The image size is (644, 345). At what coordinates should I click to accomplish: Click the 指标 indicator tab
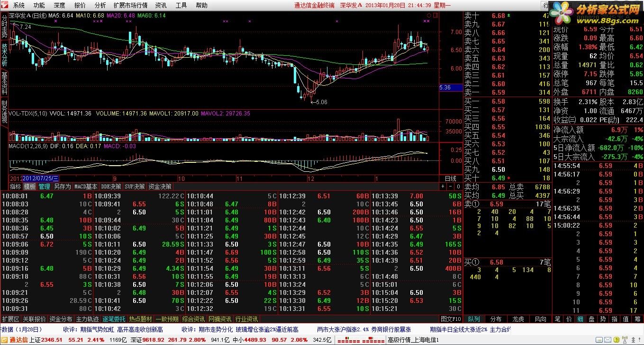coord(16,186)
